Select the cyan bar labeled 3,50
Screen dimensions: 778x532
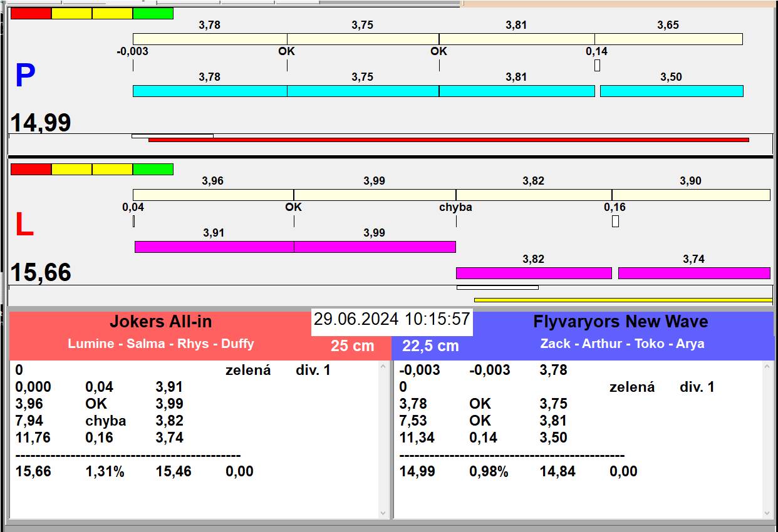tap(672, 91)
